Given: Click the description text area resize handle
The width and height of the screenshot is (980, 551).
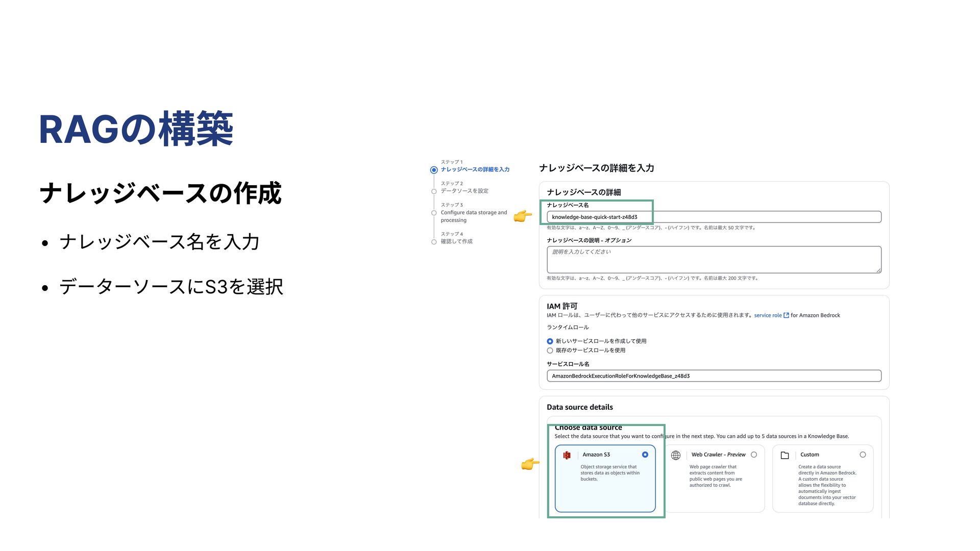Looking at the screenshot, I should [x=878, y=270].
